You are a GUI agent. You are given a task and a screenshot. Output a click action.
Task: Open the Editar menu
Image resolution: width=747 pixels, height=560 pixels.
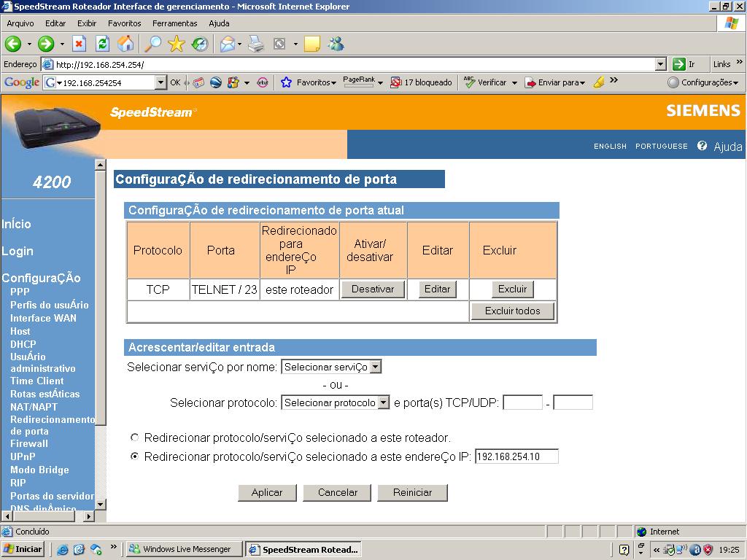point(55,23)
